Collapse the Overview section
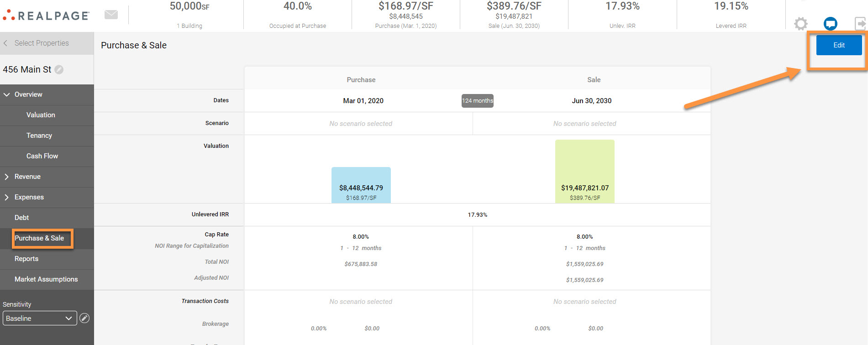The image size is (868, 345). [7, 94]
